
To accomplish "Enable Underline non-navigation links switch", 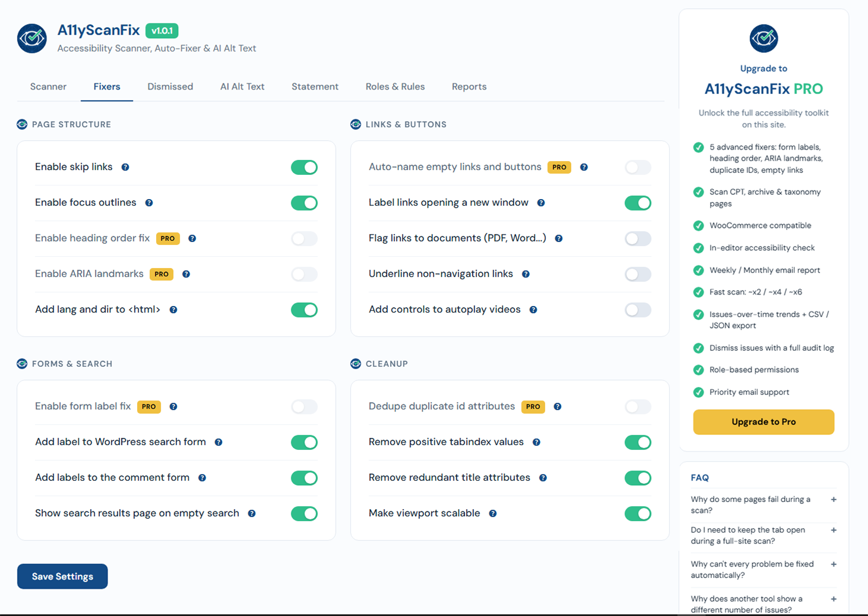I will click(x=638, y=274).
